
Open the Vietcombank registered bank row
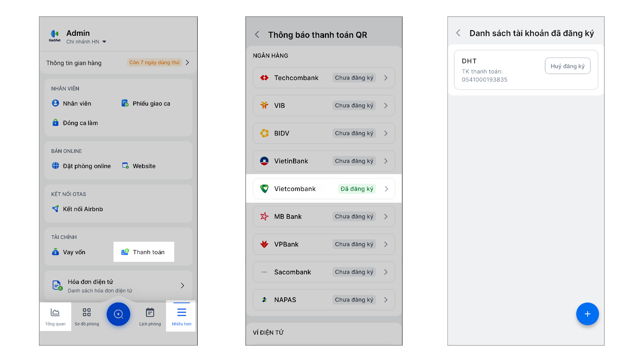click(x=324, y=189)
